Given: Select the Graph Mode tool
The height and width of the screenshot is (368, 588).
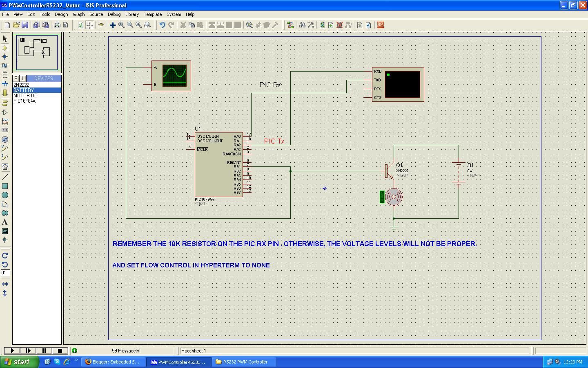Looking at the screenshot, I should (x=5, y=121).
